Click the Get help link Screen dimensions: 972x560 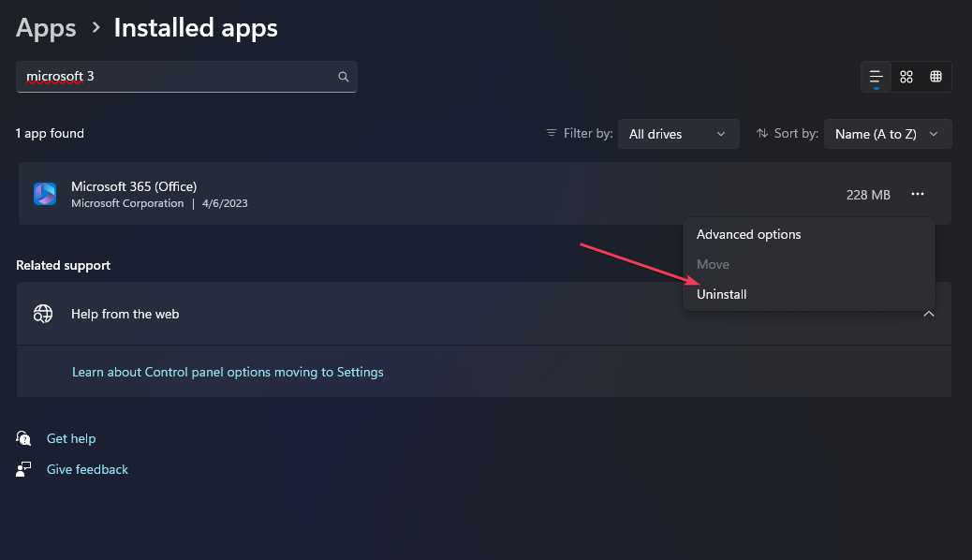tap(71, 438)
